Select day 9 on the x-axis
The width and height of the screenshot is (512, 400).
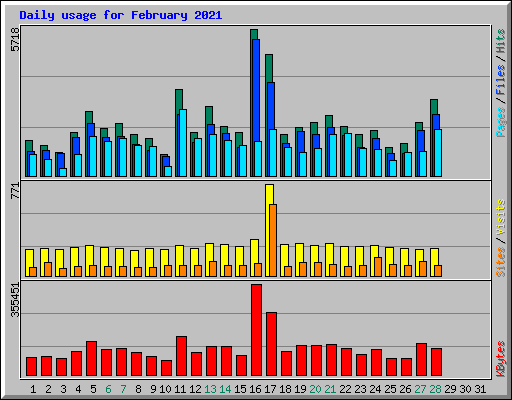(153, 389)
